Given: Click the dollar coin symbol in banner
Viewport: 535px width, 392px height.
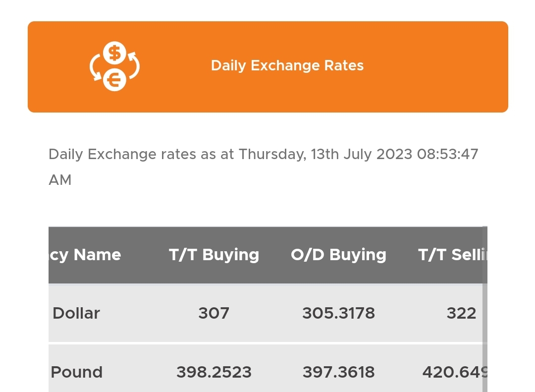Looking at the screenshot, I should point(115,53).
